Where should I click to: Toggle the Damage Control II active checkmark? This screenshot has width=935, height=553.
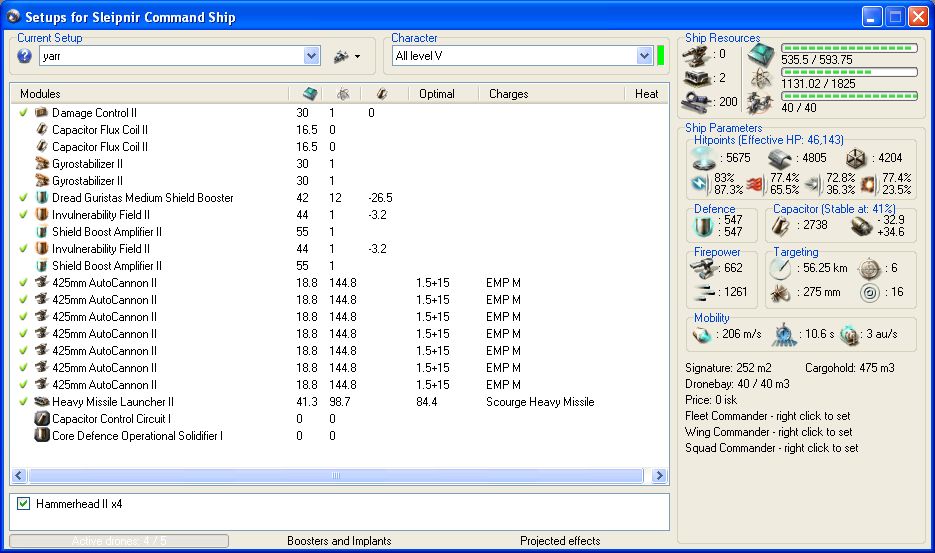pos(23,113)
